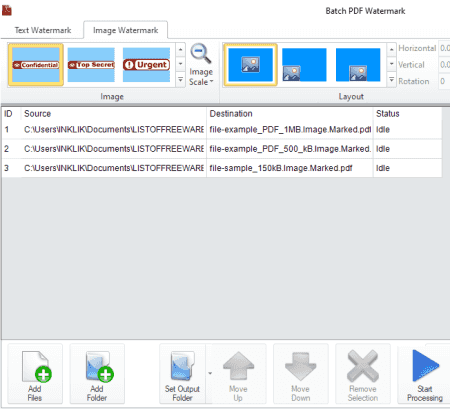Viewport: 450px width, 409px height.
Task: Click source path in row 1
Action: [x=114, y=130]
